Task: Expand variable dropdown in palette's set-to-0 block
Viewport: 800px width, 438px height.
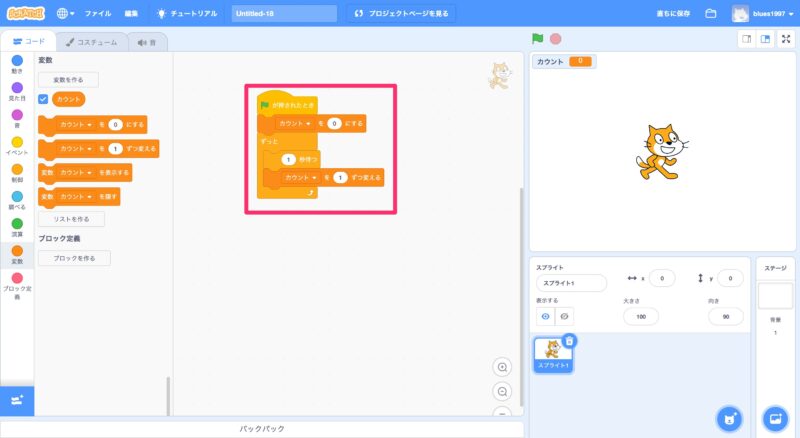Action: pos(88,125)
